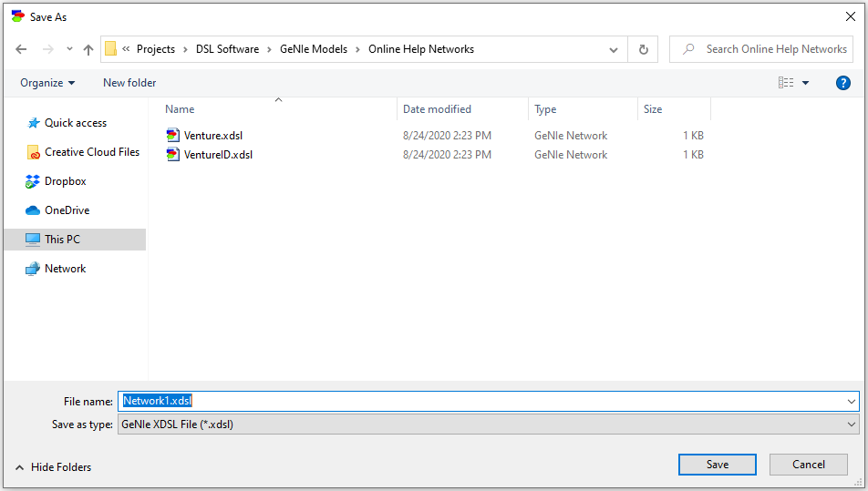
Task: Open view options dropdown arrow
Action: click(805, 83)
